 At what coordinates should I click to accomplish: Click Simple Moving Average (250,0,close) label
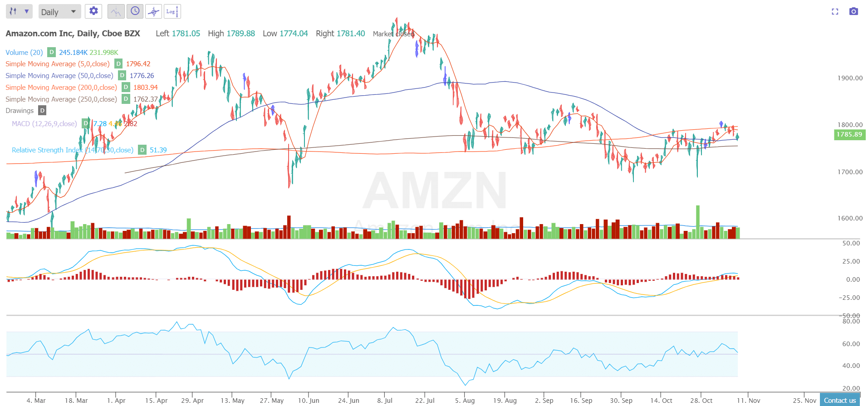coord(61,99)
